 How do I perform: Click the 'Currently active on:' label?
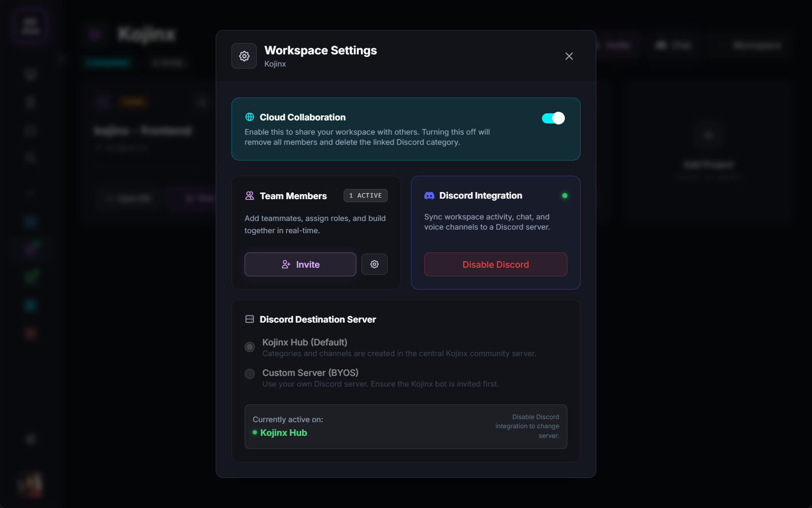tap(288, 419)
